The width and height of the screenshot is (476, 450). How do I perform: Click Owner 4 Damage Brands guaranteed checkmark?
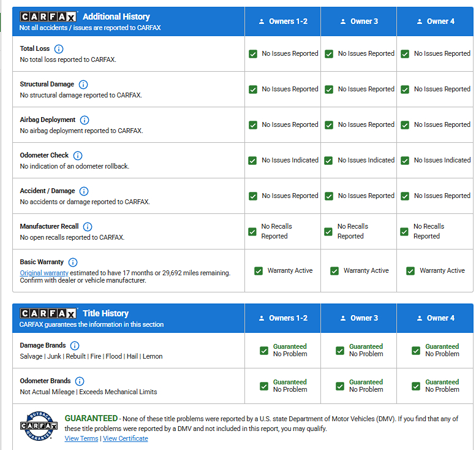[x=416, y=351]
